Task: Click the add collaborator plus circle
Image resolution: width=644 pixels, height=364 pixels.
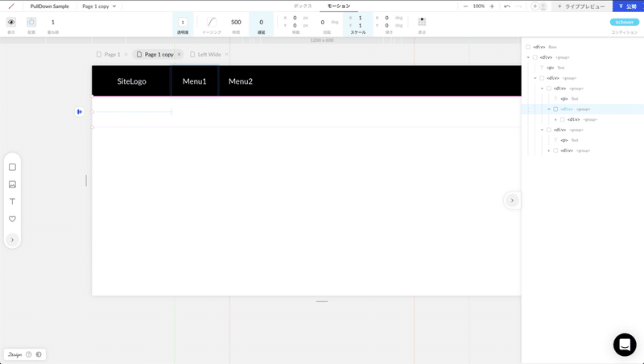Action: tap(535, 6)
